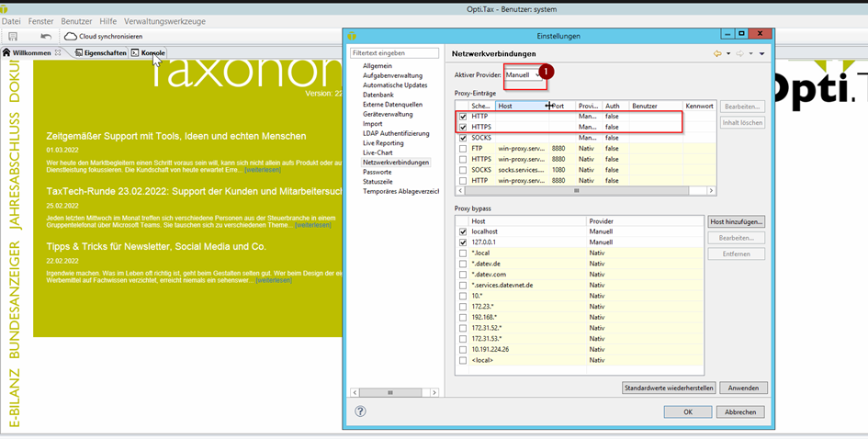The height and width of the screenshot is (439, 868).
Task: Click the help question mark icon in dialog
Action: pos(360,411)
